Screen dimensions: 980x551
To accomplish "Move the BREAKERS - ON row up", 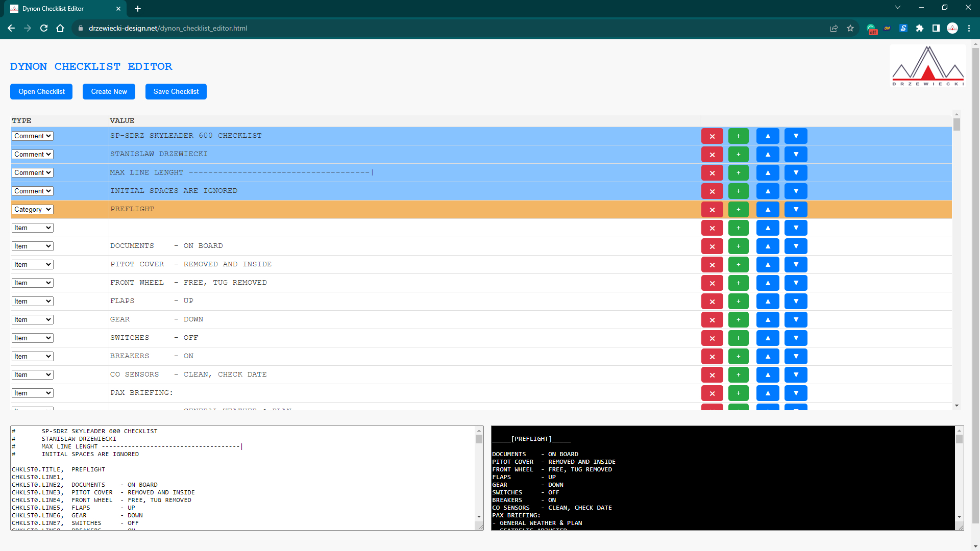I will coord(768,357).
